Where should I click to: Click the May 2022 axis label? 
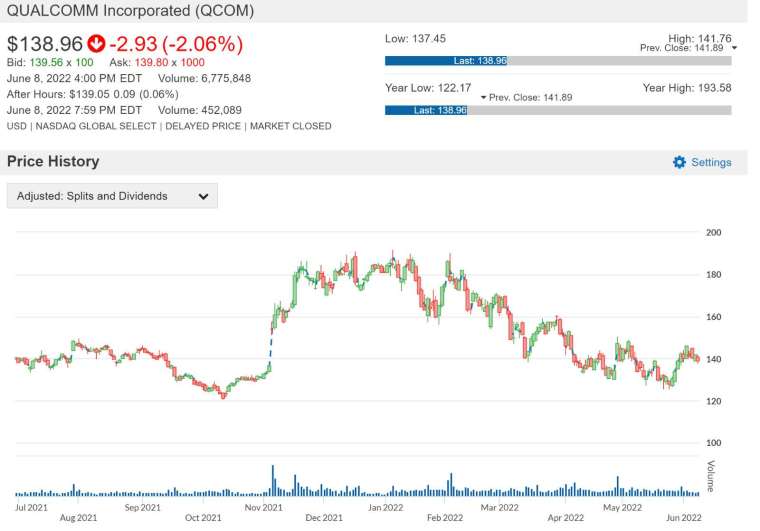pyautogui.click(x=622, y=507)
